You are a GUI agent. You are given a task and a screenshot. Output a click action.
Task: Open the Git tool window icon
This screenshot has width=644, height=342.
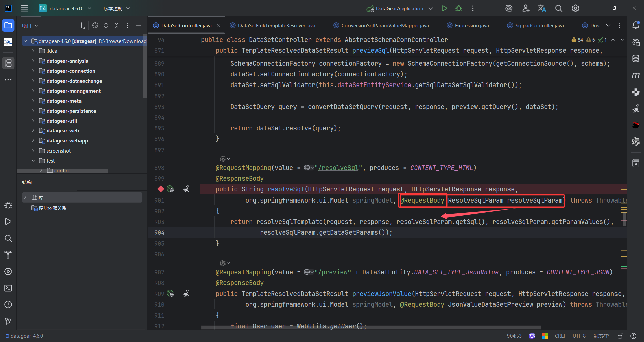[8, 321]
